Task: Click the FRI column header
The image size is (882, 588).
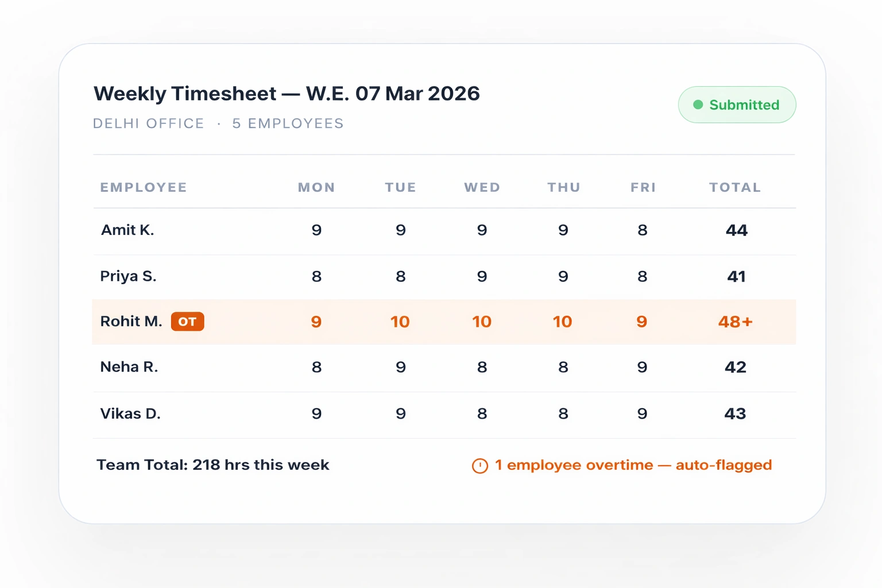Action: click(x=642, y=187)
